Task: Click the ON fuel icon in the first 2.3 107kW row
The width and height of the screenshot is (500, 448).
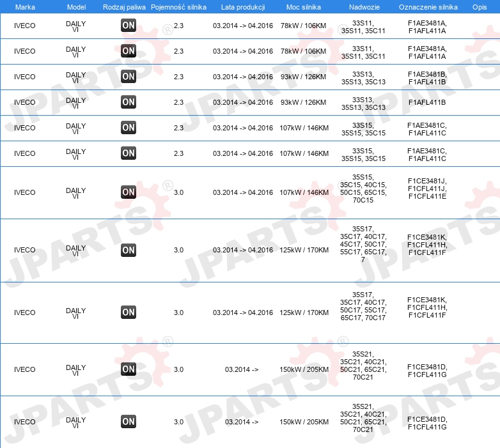Action: (x=128, y=127)
